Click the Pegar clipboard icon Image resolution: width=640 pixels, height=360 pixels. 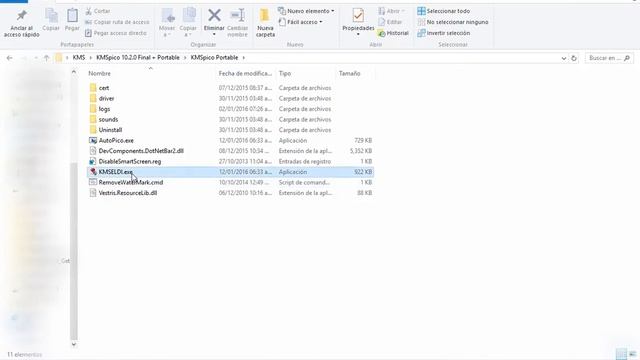point(72,16)
